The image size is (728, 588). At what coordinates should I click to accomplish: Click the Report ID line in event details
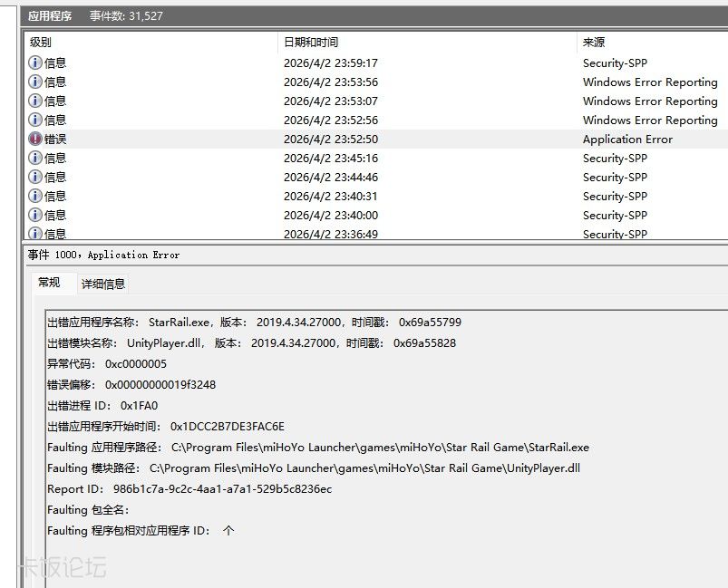coord(189,489)
